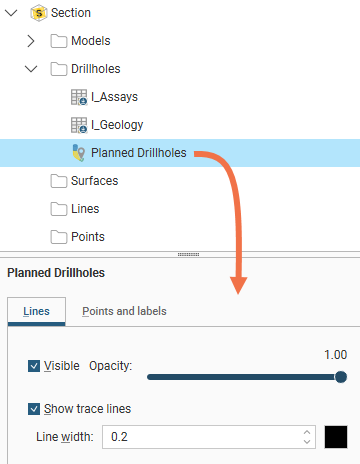Open the black line color swatch

(x=336, y=437)
